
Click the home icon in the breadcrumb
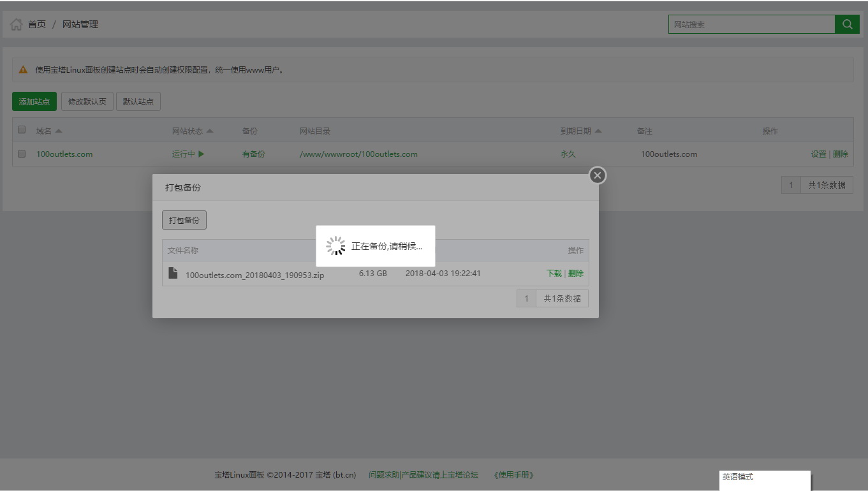(15, 24)
